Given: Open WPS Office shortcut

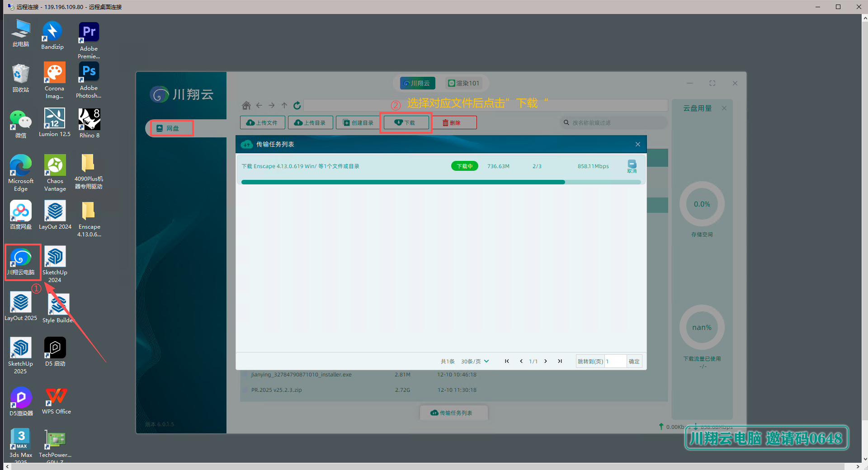Looking at the screenshot, I should coord(57,401).
